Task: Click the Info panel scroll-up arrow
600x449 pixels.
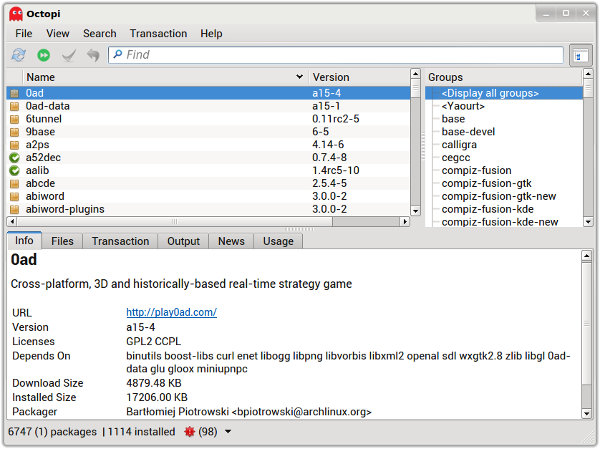Action: 586,256
